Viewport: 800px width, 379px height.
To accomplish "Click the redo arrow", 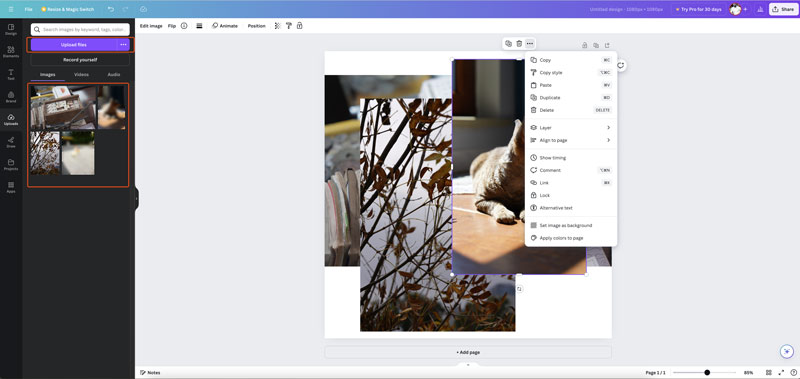I will pos(126,9).
